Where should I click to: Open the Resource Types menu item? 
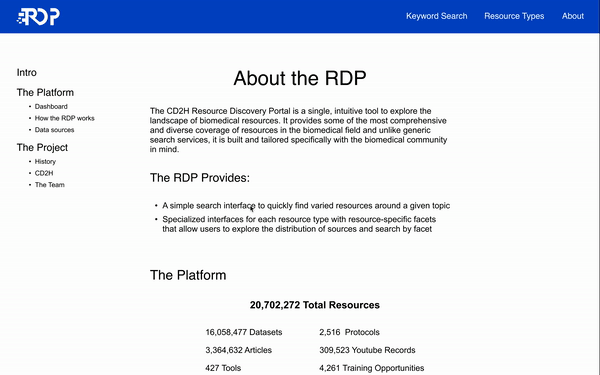point(514,16)
